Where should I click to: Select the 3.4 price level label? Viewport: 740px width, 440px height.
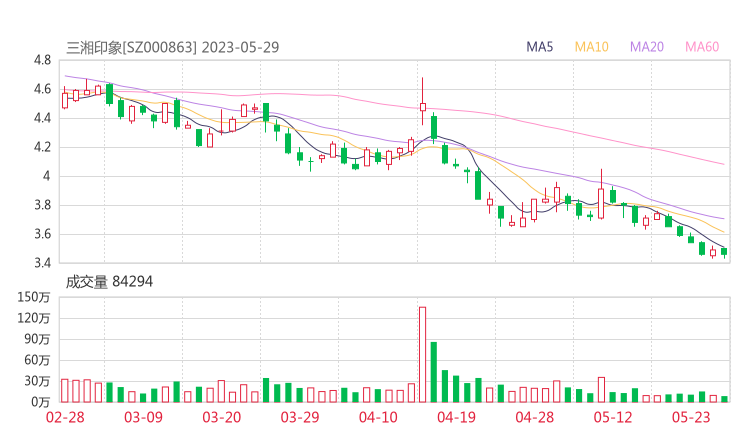pyautogui.click(x=42, y=263)
